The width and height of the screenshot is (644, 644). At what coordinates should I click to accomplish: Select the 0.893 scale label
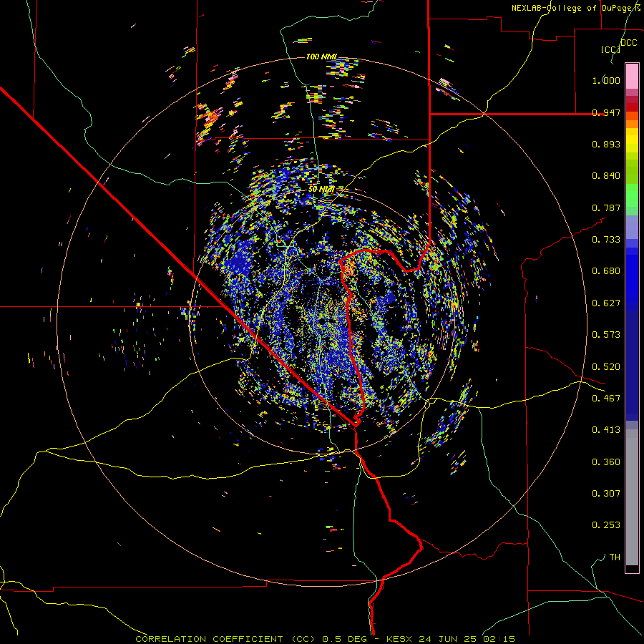pos(606,144)
